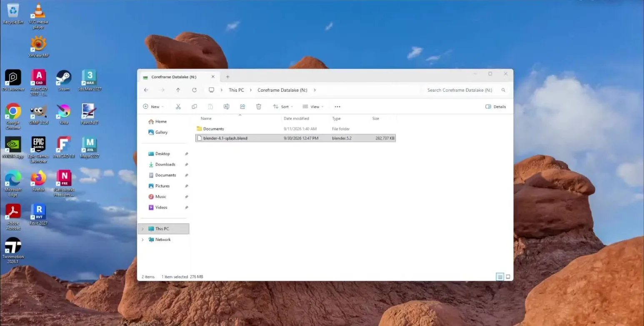Click the Cut scissors icon in toolbar

[178, 107]
